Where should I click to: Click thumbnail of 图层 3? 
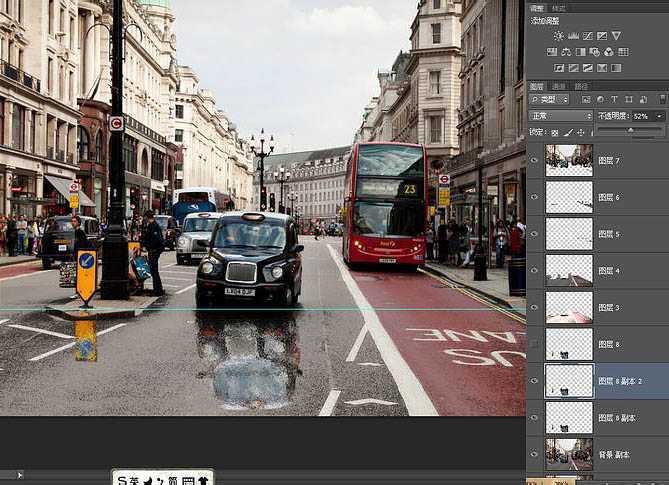(569, 307)
